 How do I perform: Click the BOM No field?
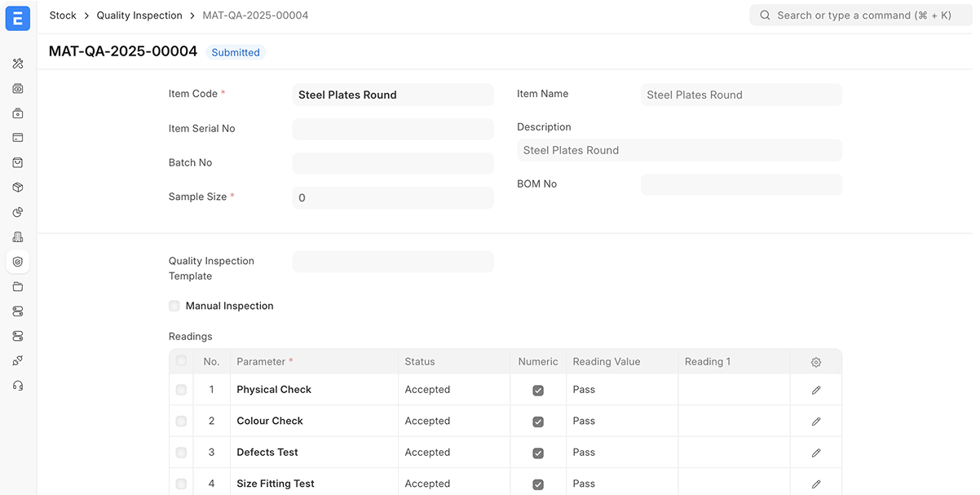741,184
